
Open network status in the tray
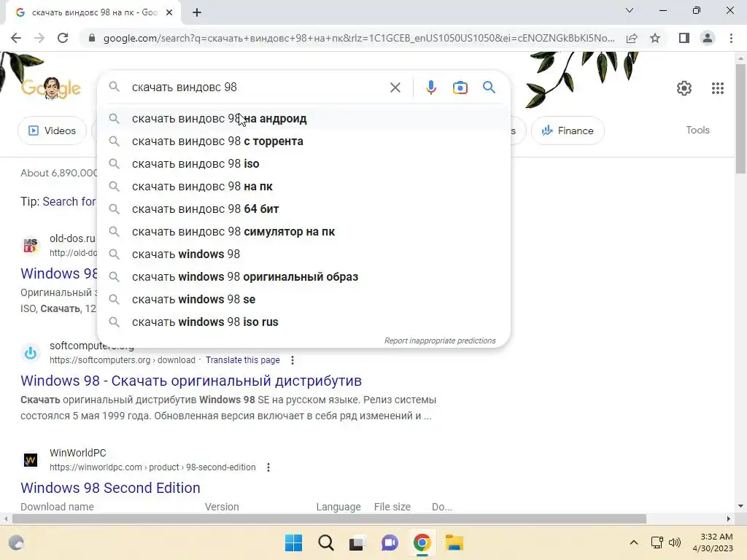(657, 542)
